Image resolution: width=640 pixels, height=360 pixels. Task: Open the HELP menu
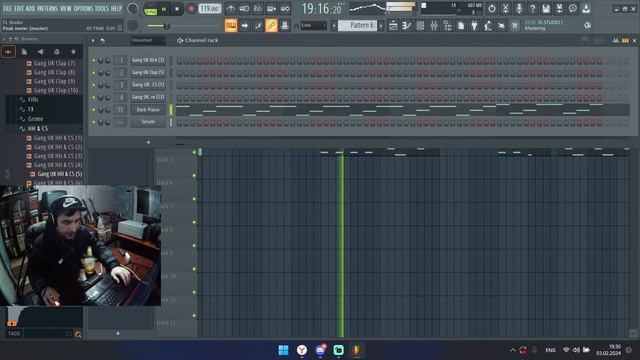click(x=117, y=9)
